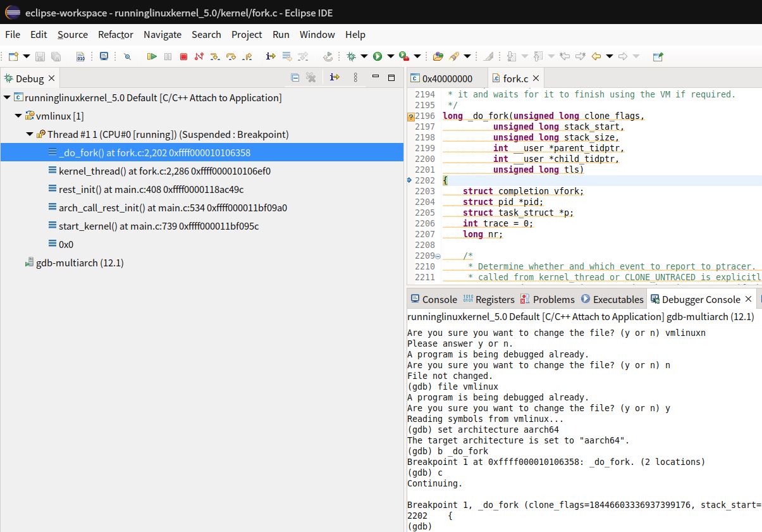
Task: Open the New wizard dropdown arrow
Action: click(x=27, y=56)
